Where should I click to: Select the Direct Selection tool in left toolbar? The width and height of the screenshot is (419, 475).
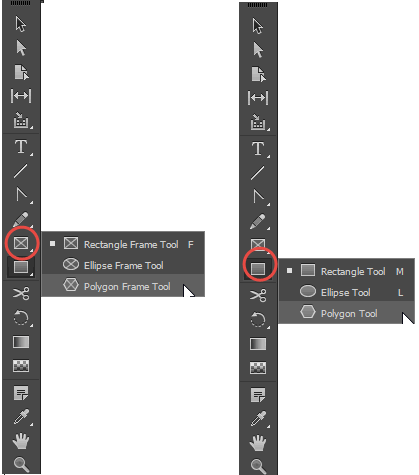21,48
